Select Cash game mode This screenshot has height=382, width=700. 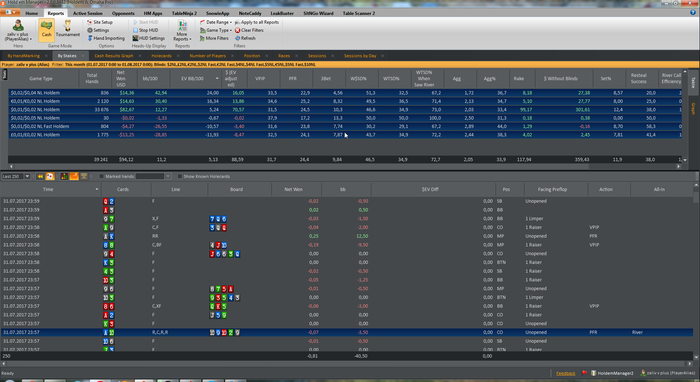point(46,30)
